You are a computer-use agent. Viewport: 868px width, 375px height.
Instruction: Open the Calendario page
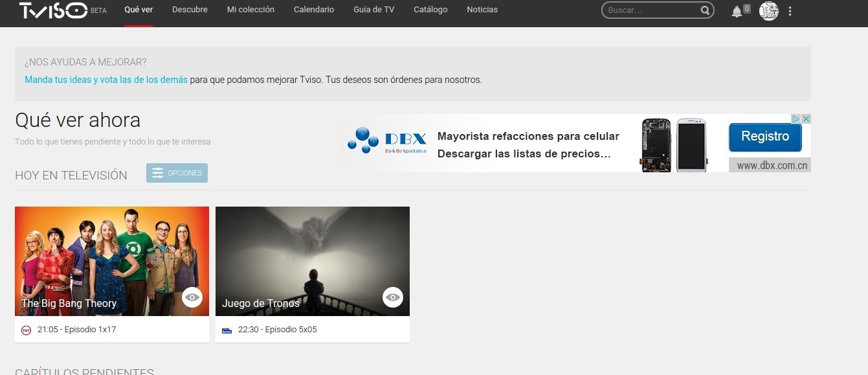314,10
